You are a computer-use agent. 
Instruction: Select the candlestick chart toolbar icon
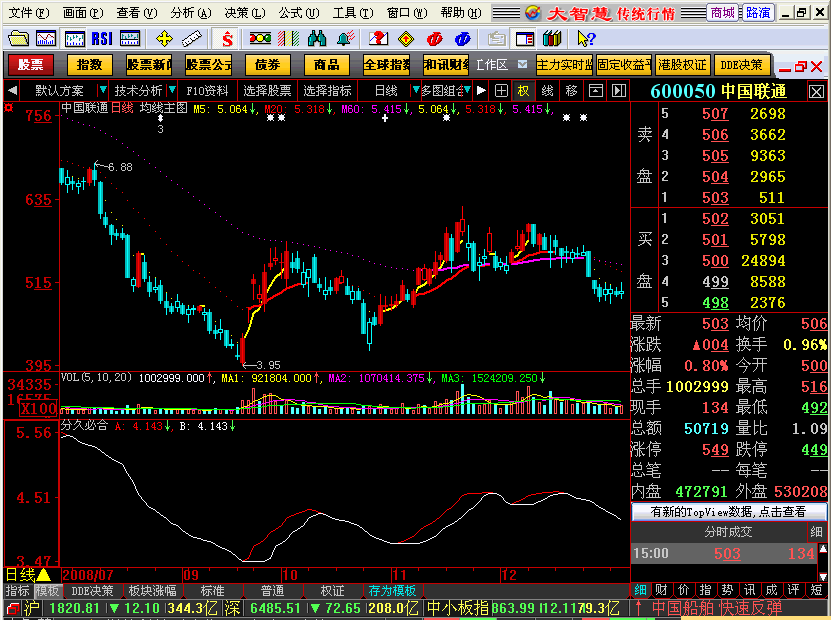point(74,39)
